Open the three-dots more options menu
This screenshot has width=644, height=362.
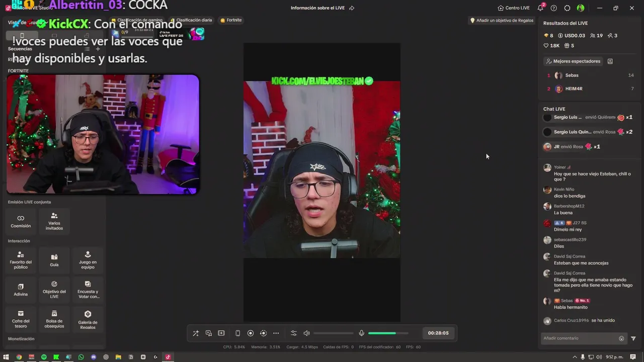[276, 333]
